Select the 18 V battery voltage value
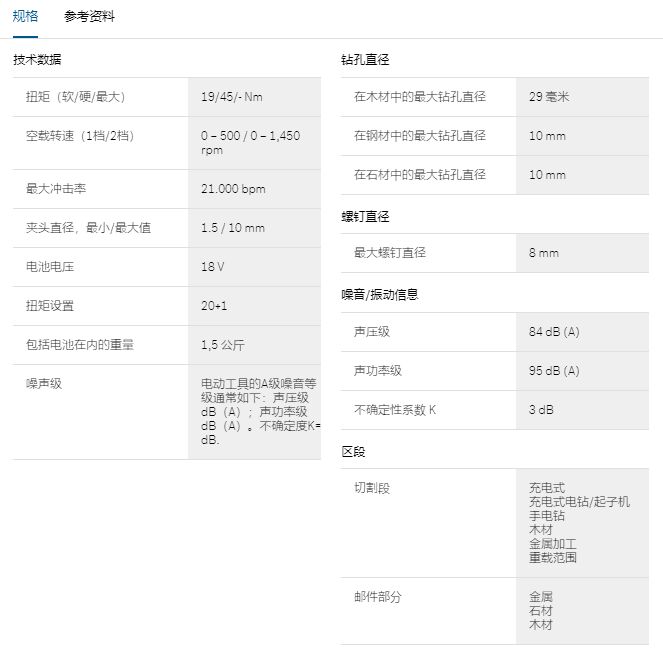The image size is (663, 654). click(x=212, y=267)
